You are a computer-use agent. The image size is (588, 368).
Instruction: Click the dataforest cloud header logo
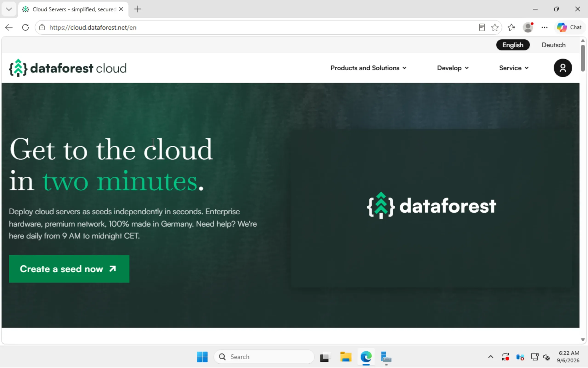click(x=68, y=68)
